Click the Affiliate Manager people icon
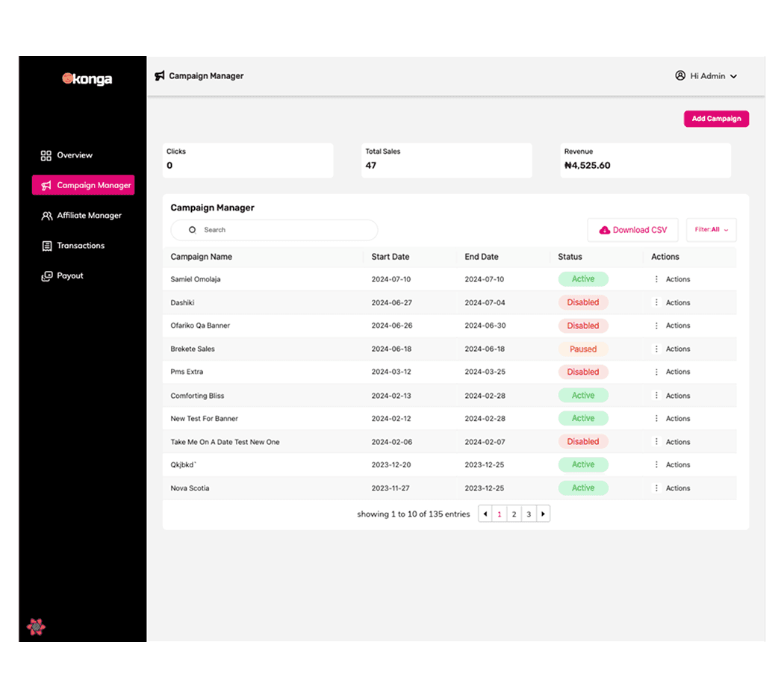The image size is (784, 698). [46, 216]
